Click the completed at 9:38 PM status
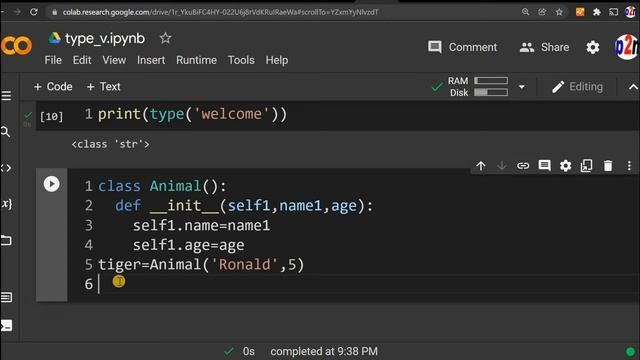This screenshot has height=360, width=640. [324, 351]
